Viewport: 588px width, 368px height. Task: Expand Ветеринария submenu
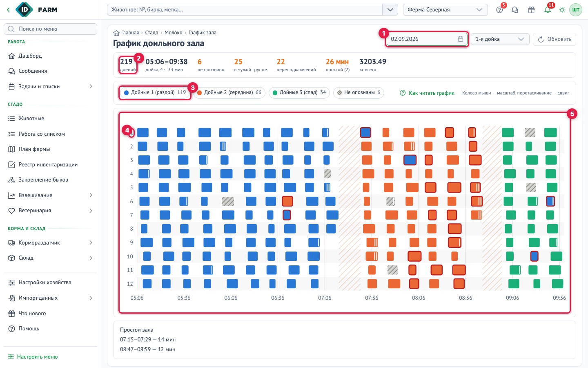[91, 210]
